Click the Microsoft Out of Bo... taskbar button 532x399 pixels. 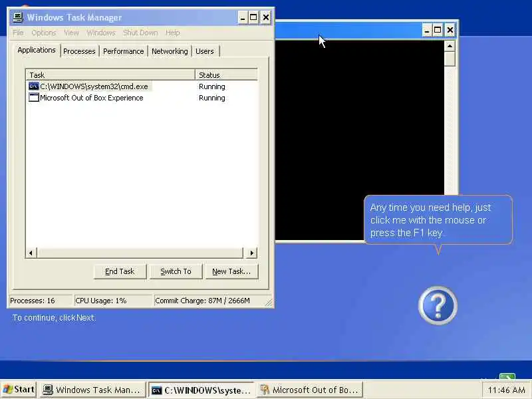(310, 390)
